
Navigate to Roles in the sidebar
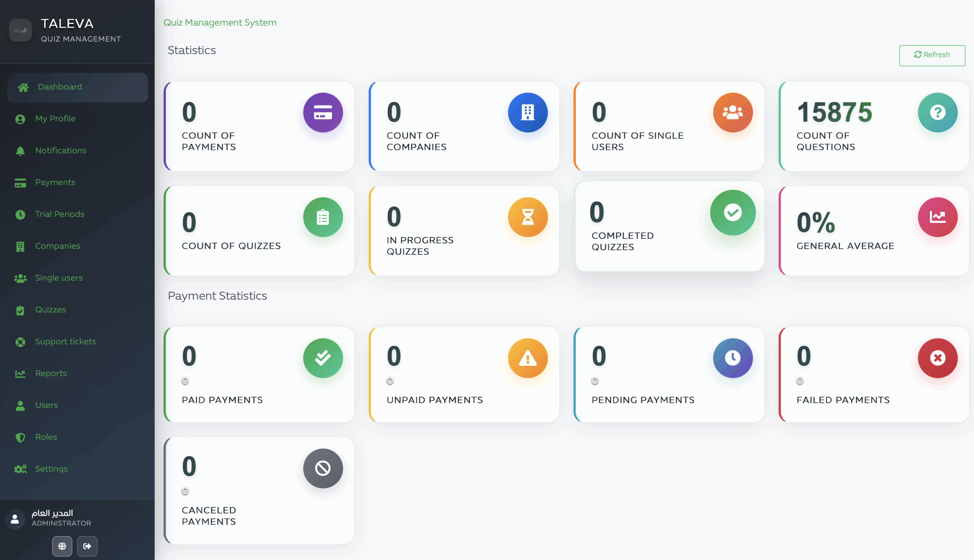point(46,437)
